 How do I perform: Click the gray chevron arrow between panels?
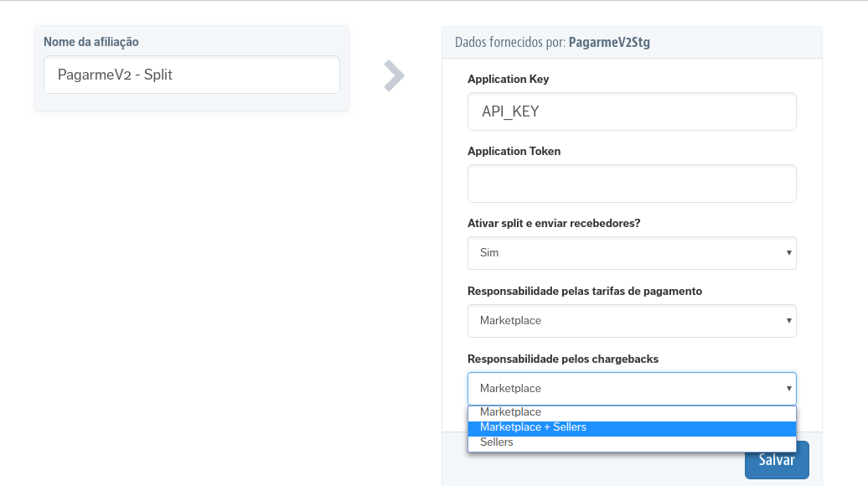(394, 75)
